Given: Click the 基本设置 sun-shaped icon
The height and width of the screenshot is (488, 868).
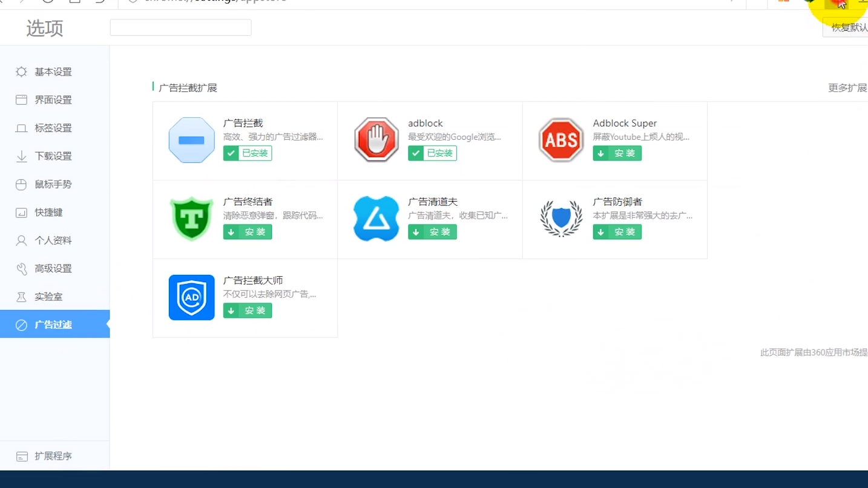Looking at the screenshot, I should [x=21, y=72].
